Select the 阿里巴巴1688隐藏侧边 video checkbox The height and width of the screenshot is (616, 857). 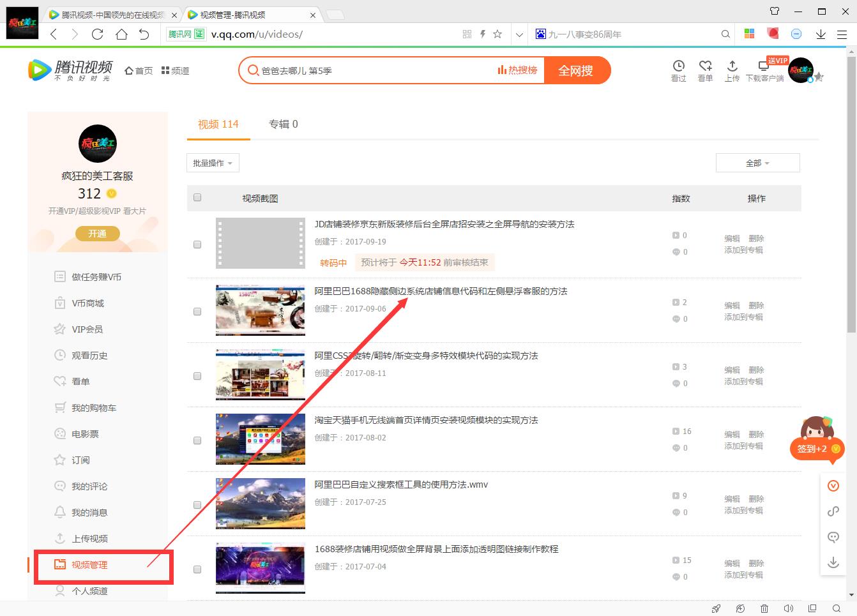point(197,312)
